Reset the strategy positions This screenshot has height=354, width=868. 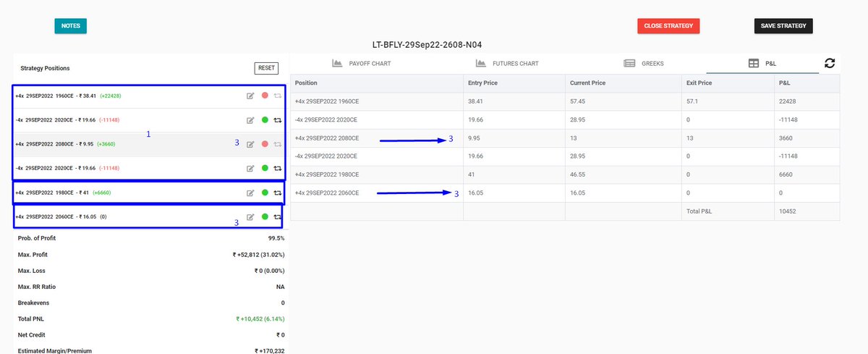click(266, 68)
